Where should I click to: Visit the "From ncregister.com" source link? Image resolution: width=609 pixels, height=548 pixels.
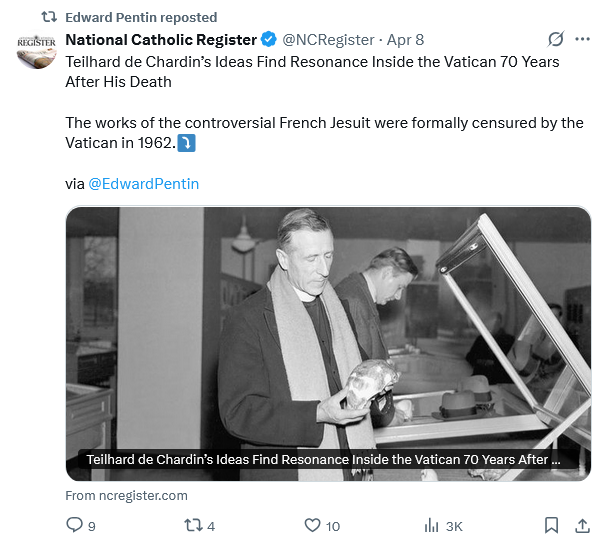coord(126,495)
